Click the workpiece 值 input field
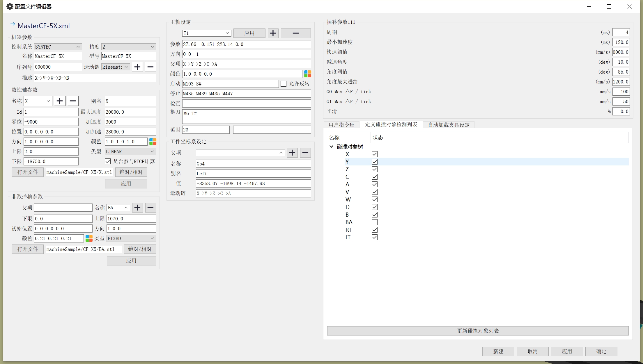The height and width of the screenshot is (364, 643). 253,183
